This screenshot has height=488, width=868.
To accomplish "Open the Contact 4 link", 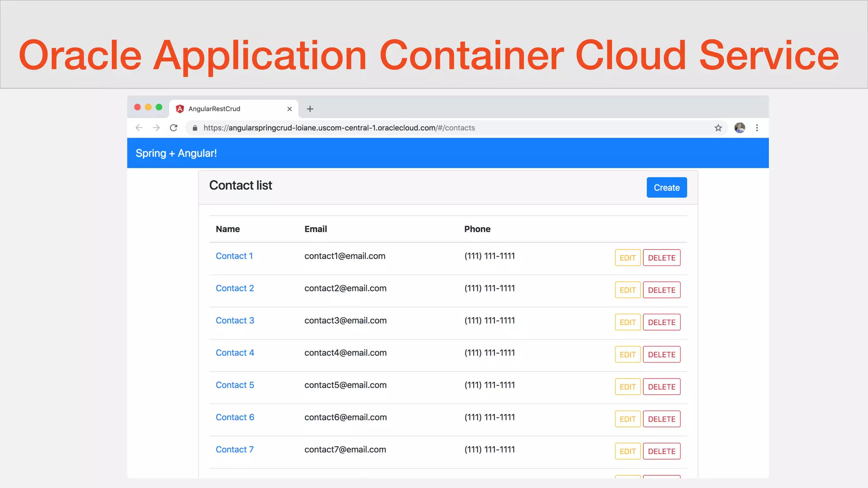I will click(235, 352).
